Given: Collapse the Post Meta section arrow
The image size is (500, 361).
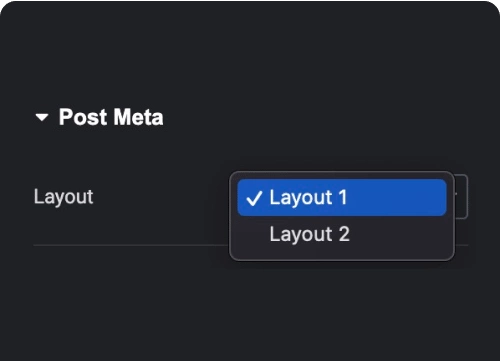Looking at the screenshot, I should (x=42, y=117).
